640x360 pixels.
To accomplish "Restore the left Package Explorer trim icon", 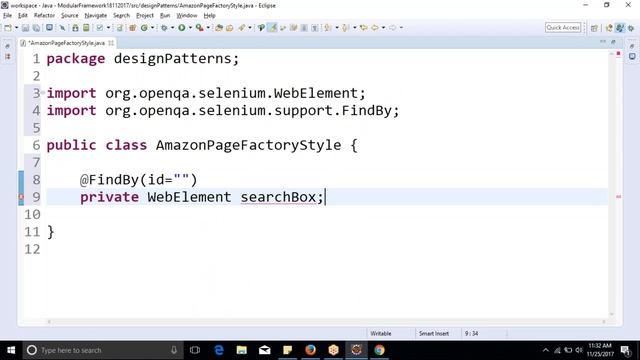I will point(7,46).
